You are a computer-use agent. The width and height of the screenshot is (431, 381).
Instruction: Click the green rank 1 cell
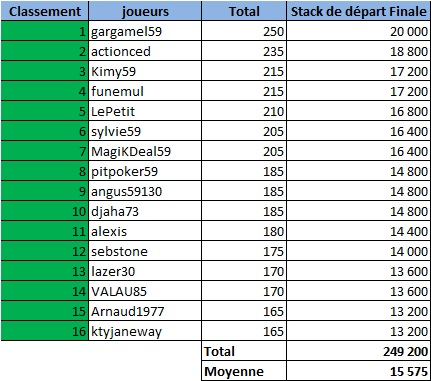(45, 31)
